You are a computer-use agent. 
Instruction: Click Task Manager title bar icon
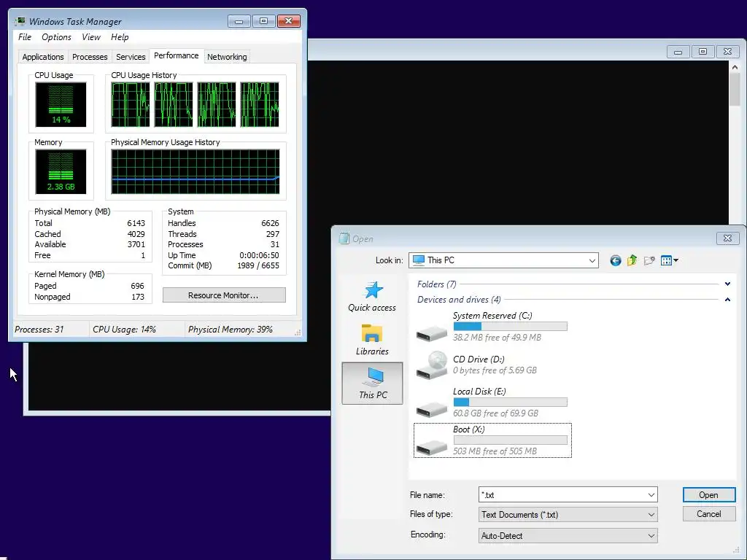tap(20, 21)
